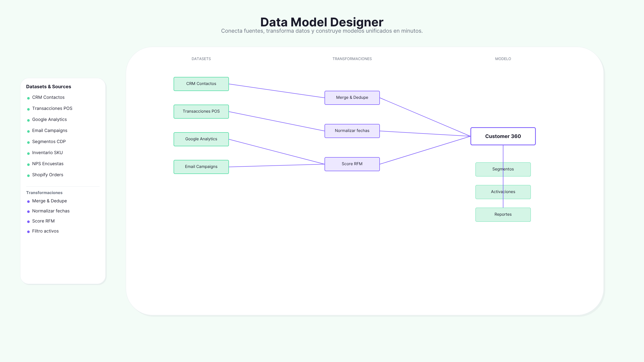
Task: Click the DATASETS column header
Action: coord(201,59)
